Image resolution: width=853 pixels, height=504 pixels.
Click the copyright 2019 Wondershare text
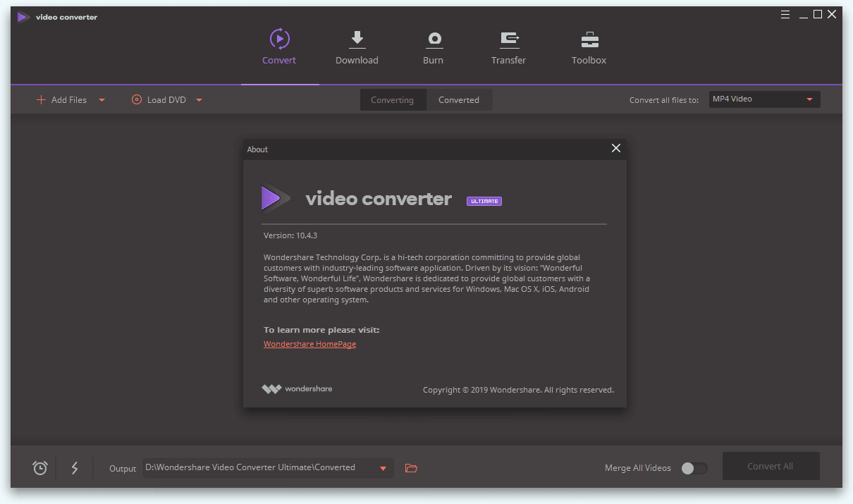[518, 390]
